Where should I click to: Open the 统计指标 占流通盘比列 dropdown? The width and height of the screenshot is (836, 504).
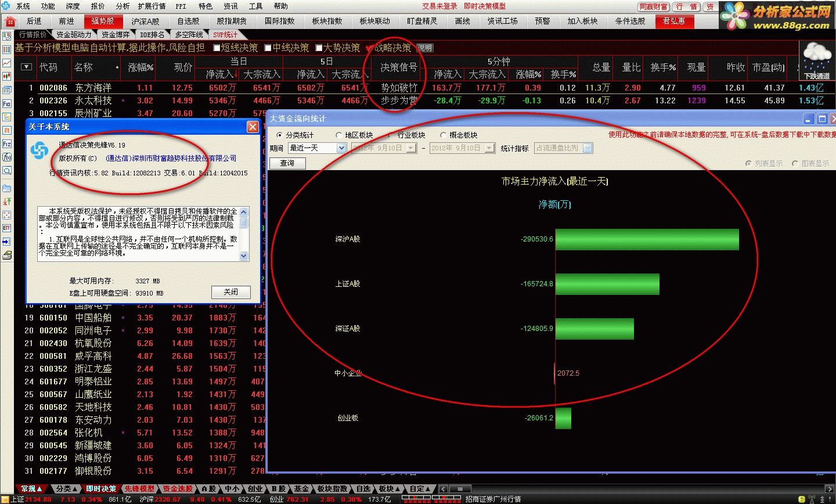point(587,148)
